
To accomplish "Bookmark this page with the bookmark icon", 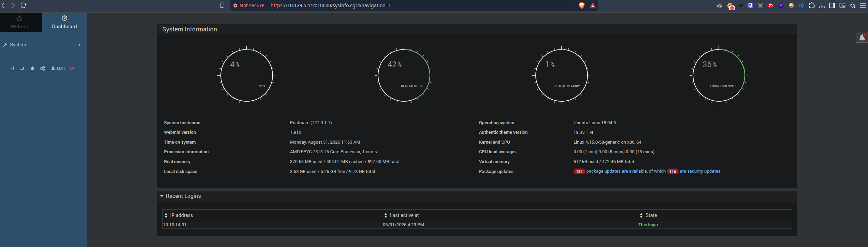I will (222, 5).
